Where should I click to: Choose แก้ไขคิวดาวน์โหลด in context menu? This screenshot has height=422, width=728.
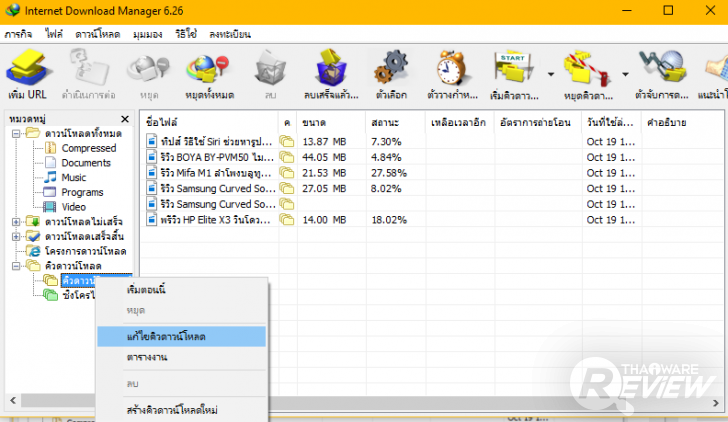182,337
